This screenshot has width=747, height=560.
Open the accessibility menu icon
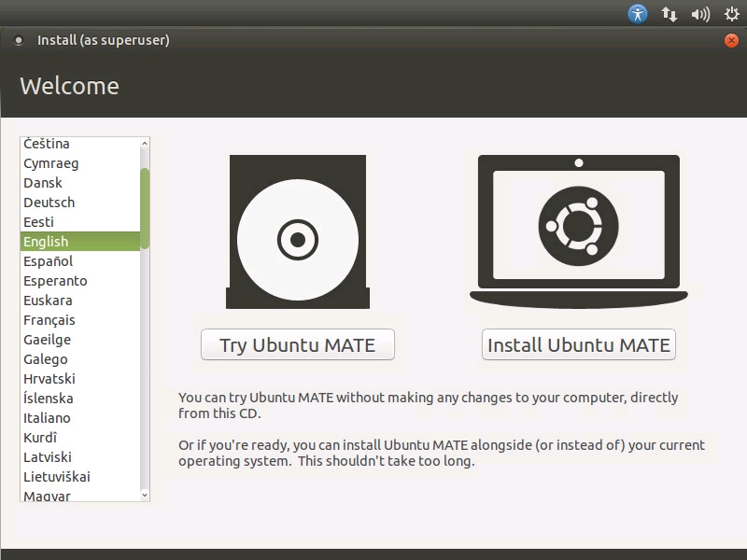(x=638, y=14)
